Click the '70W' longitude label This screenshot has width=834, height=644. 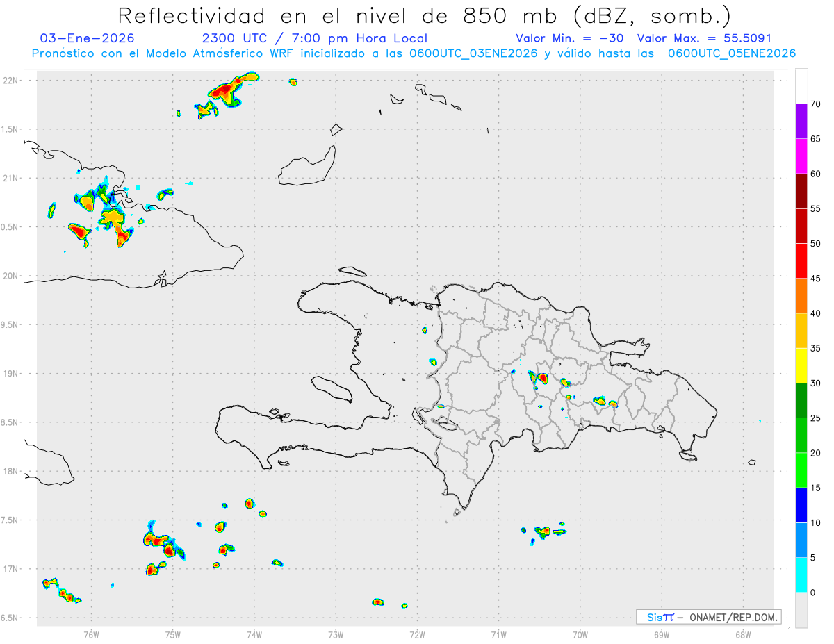coord(580,634)
